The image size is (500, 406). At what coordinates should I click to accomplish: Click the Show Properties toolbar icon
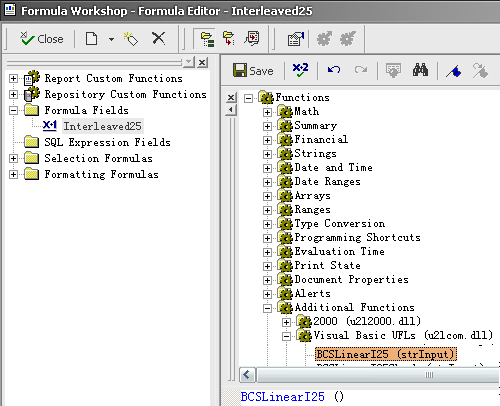(296, 39)
